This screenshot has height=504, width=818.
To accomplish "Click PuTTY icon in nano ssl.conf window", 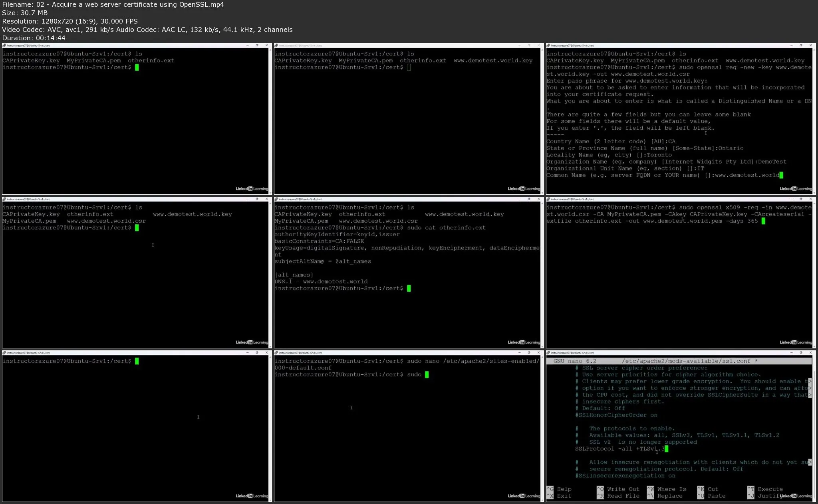I will 548,353.
